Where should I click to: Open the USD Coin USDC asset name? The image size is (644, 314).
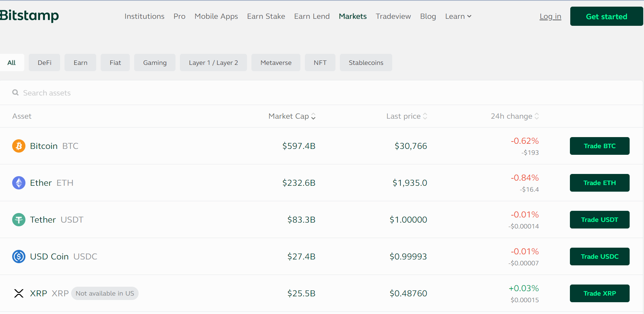[x=64, y=257]
